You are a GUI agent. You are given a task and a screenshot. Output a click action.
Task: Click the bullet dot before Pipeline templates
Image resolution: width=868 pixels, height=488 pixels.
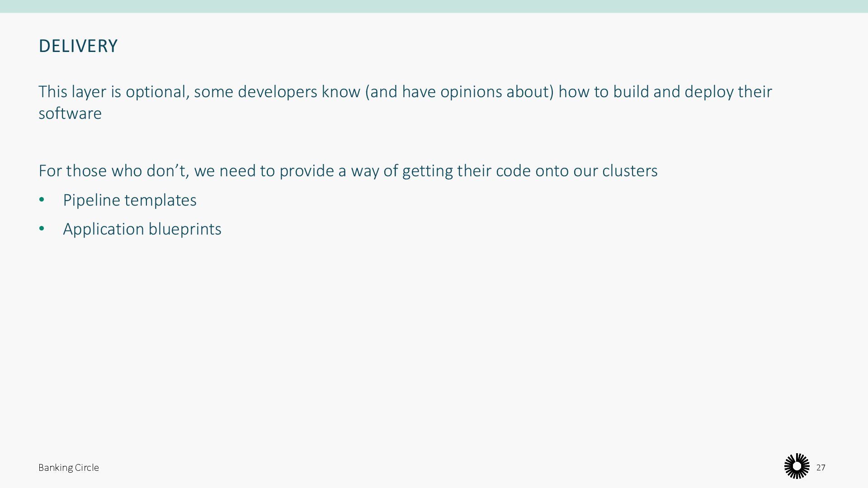(x=42, y=200)
